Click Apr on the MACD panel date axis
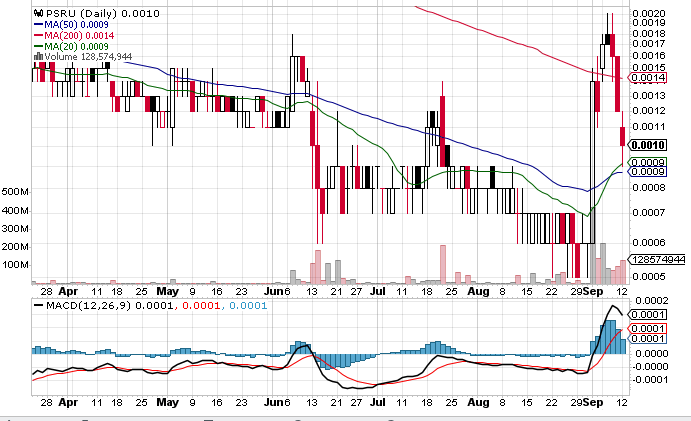 (68, 402)
